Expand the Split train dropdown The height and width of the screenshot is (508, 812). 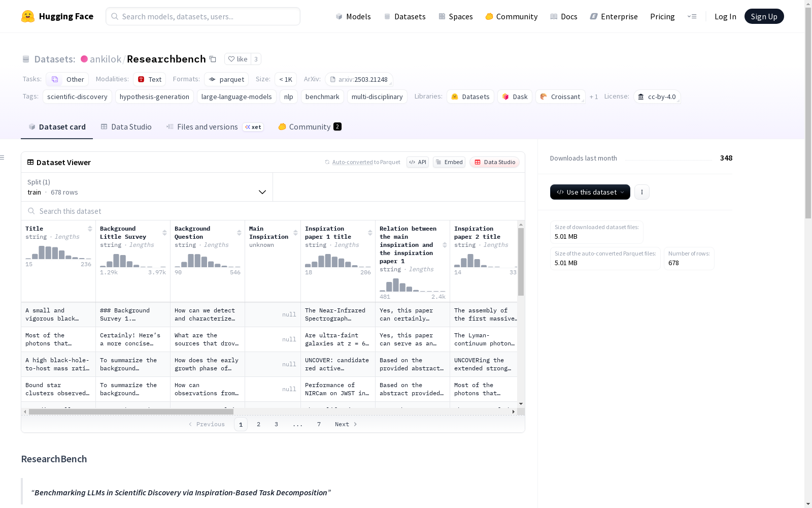point(147,187)
